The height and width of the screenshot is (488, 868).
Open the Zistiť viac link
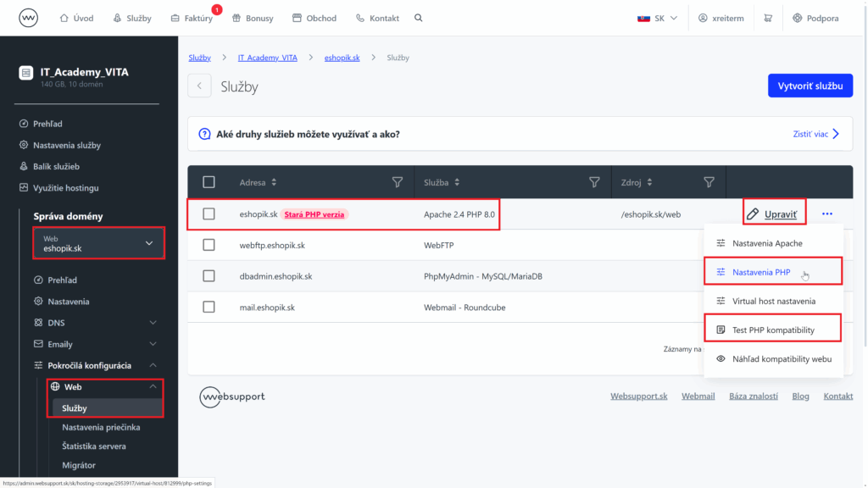pyautogui.click(x=810, y=133)
